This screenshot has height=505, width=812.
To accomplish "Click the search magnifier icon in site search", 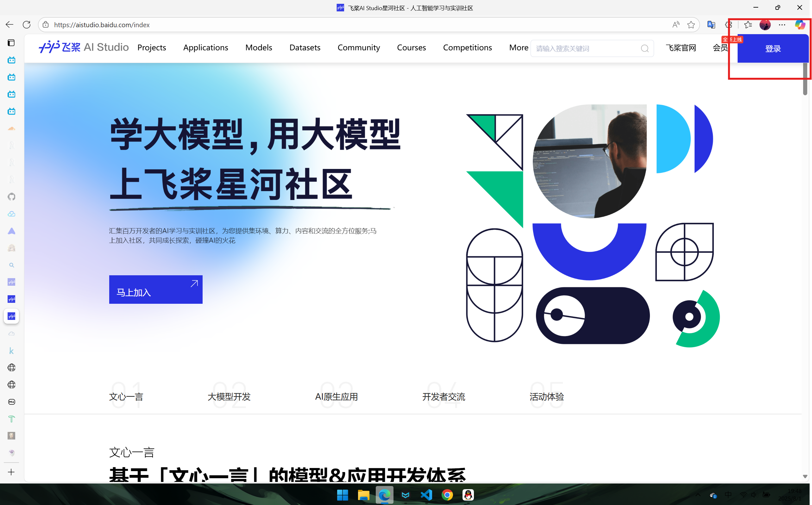I will pyautogui.click(x=645, y=49).
